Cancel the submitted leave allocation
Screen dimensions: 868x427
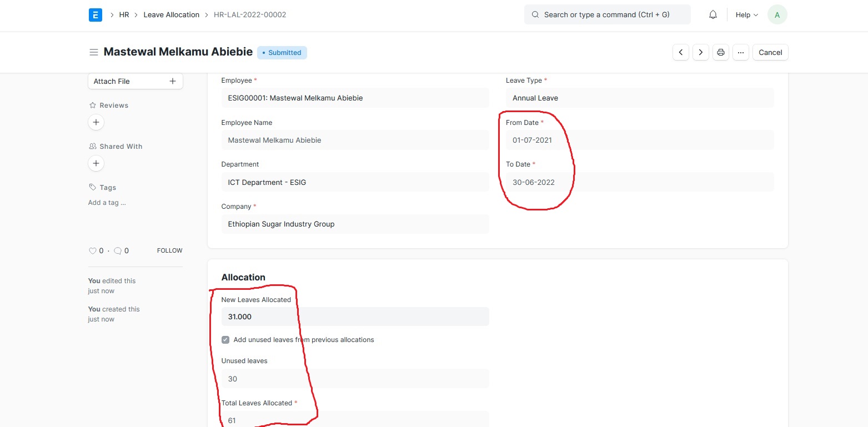[x=770, y=52]
